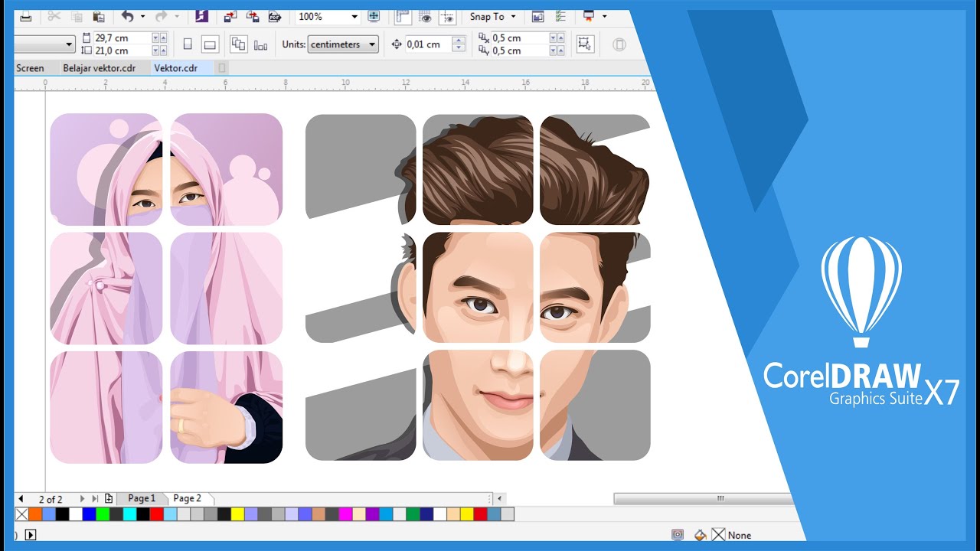Open the Options icon next to Snap To
The image size is (980, 551).
(x=537, y=16)
